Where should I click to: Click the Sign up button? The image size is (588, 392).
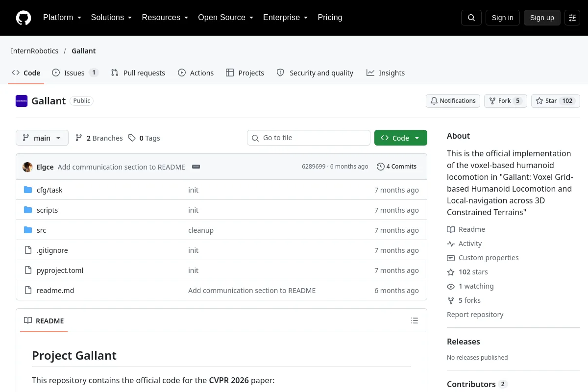(542, 18)
